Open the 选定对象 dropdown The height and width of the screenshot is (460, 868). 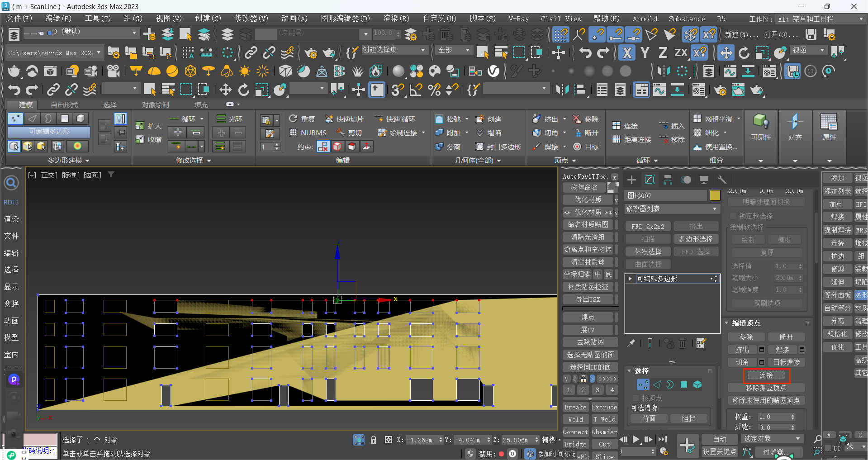click(x=772, y=439)
